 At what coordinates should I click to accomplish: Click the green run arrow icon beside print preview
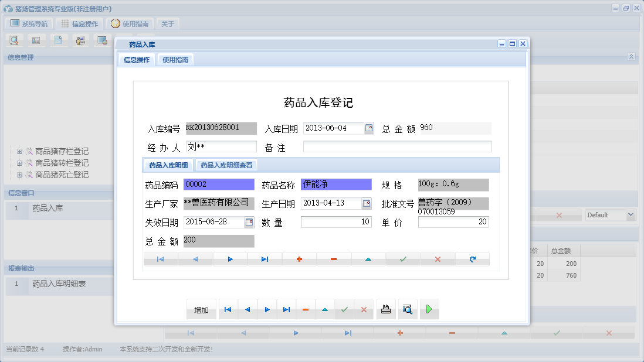429,309
